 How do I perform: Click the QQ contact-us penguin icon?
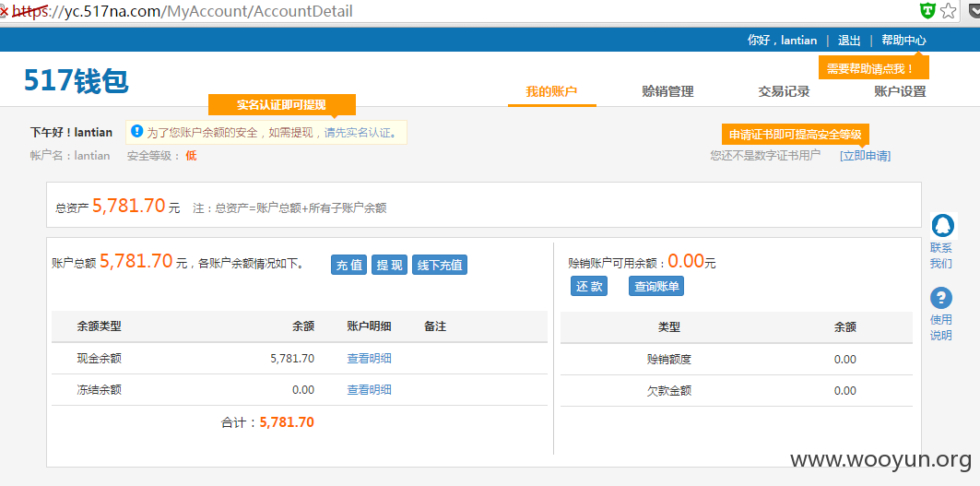[x=942, y=226]
